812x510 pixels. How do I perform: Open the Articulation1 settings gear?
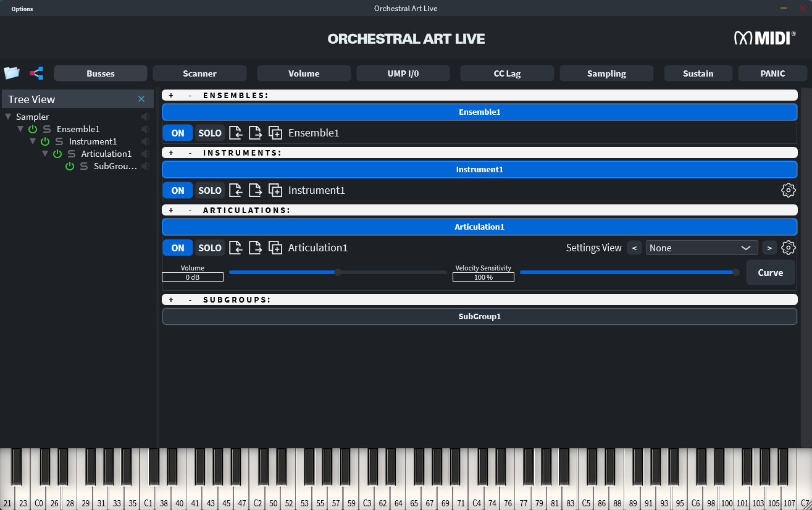pos(789,247)
